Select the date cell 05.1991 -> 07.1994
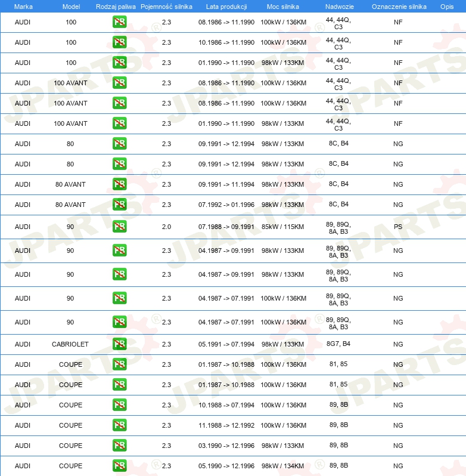 pos(226,344)
